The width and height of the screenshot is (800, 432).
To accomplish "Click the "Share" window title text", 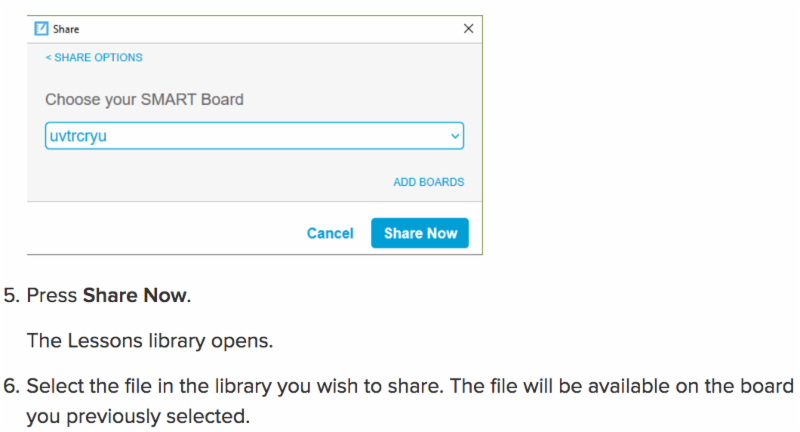I will [66, 29].
